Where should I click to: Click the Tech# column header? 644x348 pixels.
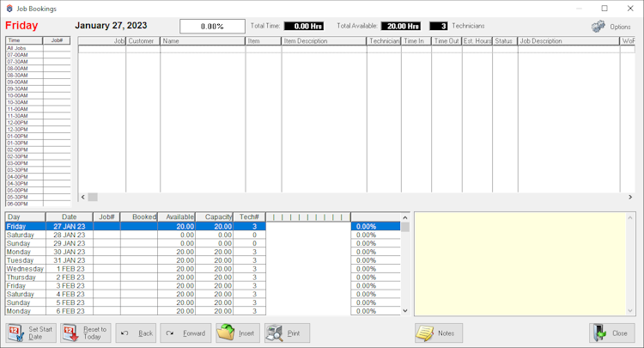click(x=249, y=217)
